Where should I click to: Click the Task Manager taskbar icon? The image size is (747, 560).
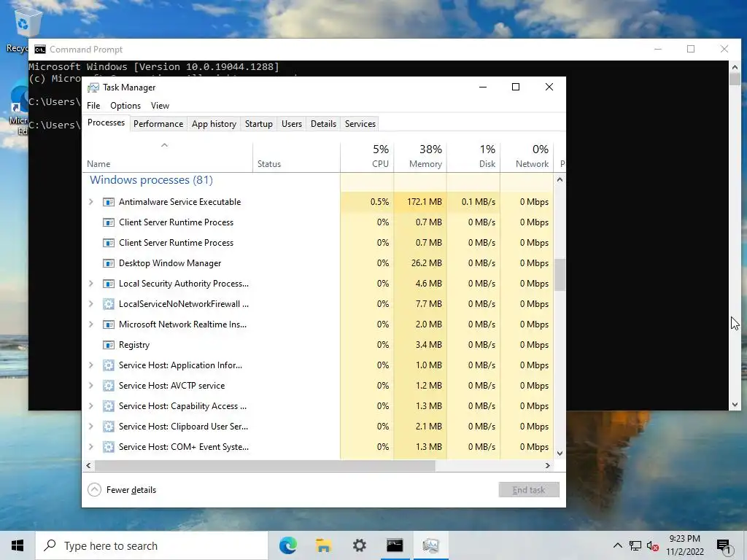pyautogui.click(x=430, y=545)
